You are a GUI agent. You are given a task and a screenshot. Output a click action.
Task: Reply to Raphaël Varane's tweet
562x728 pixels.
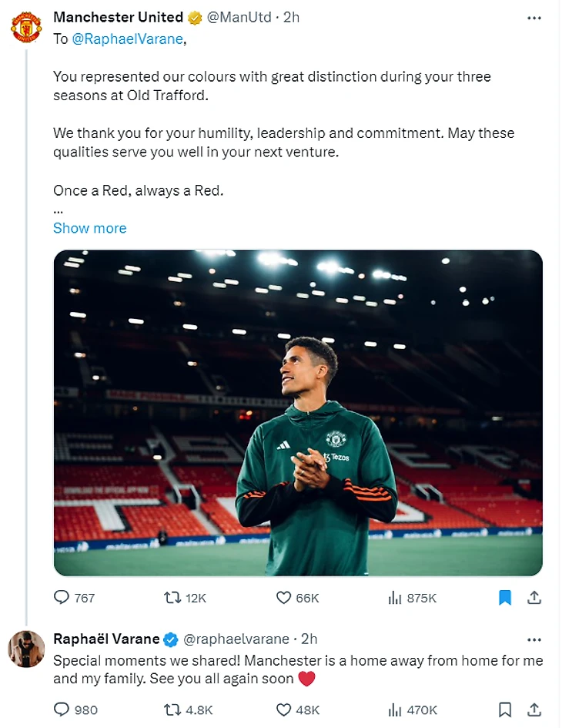62,710
